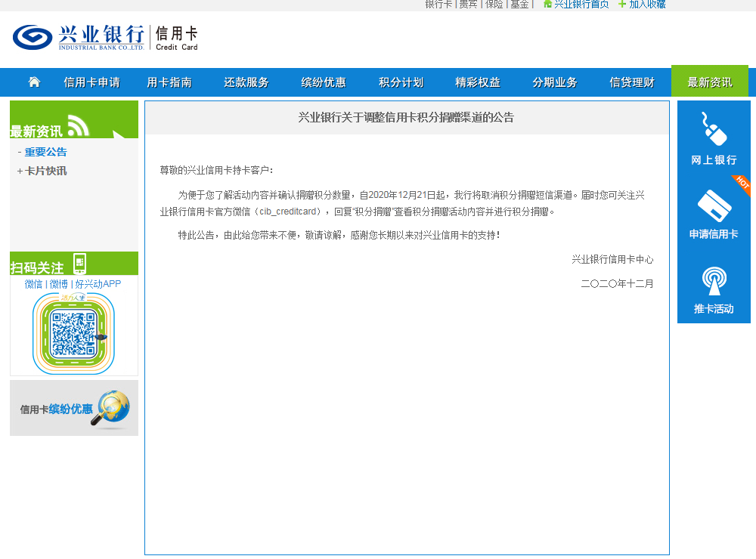Screen dimensions: 756x559
Task: Select the 最新资讯 tab
Action: 710,82
